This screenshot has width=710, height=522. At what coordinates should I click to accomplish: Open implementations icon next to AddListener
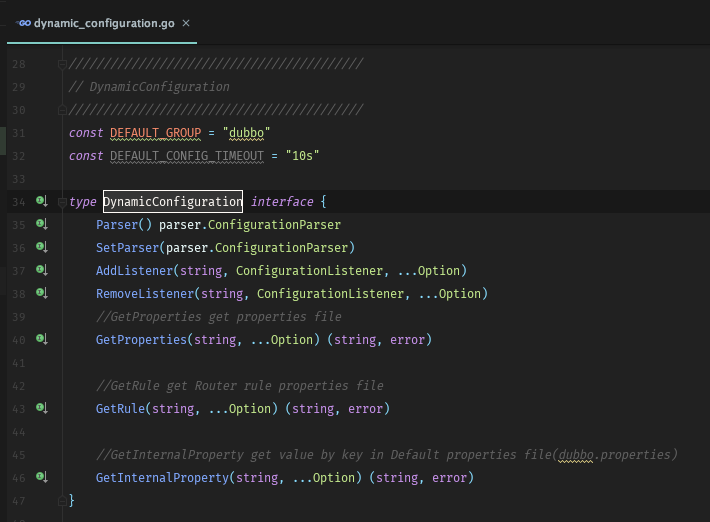(x=42, y=270)
